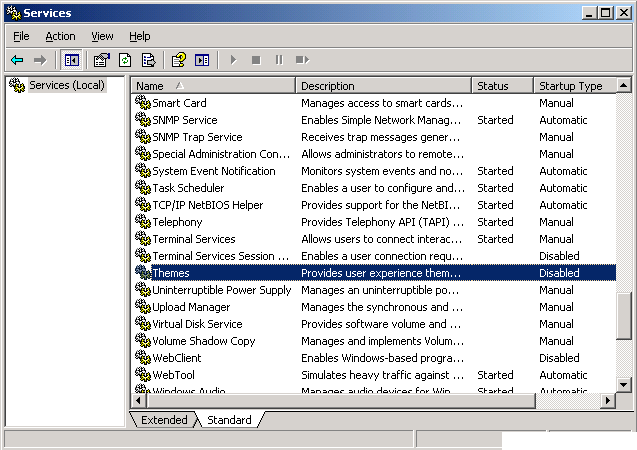Click the vertical scrollbar up arrow

[x=624, y=86]
